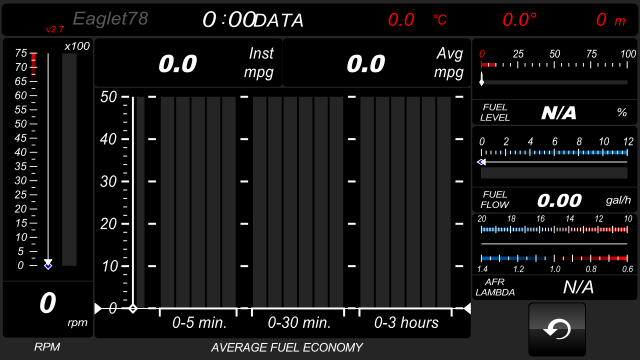Click the RPM gauge blue pointer marker
The image size is (640, 360).
[x=48, y=266]
